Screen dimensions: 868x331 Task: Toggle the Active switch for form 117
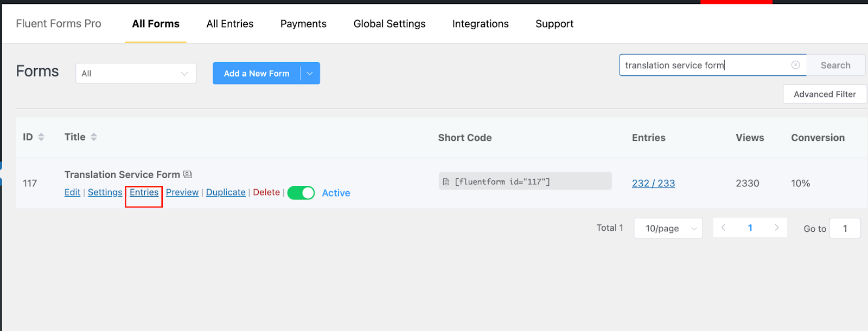301,193
